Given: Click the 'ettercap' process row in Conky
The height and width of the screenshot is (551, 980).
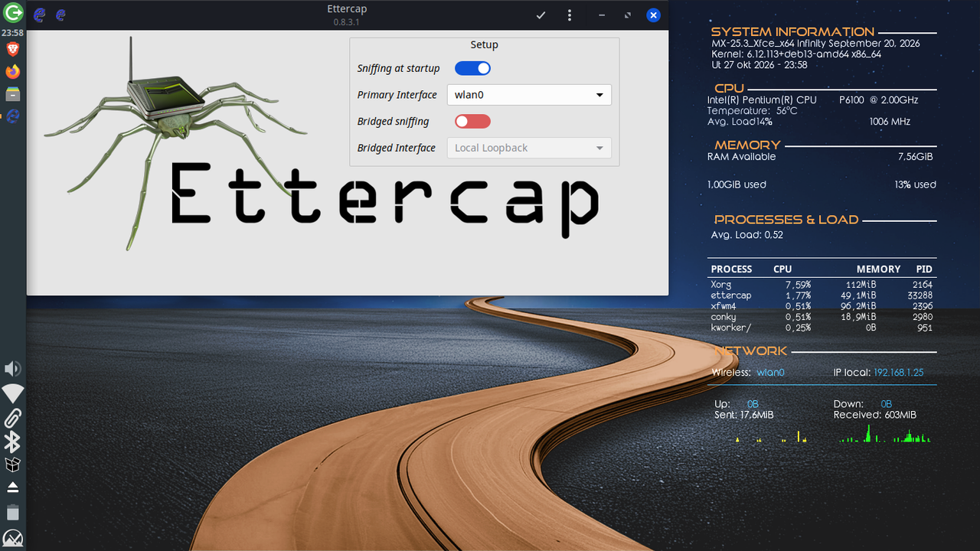Looking at the screenshot, I should [822, 295].
